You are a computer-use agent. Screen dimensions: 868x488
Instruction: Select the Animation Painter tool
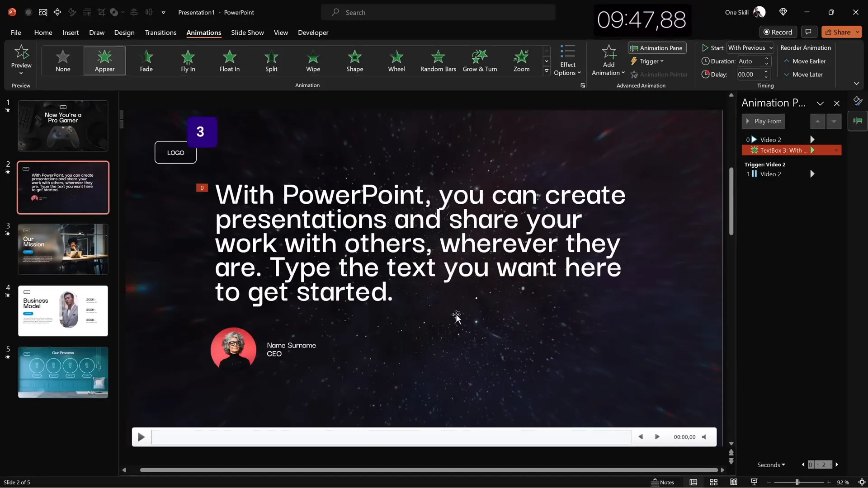660,74
